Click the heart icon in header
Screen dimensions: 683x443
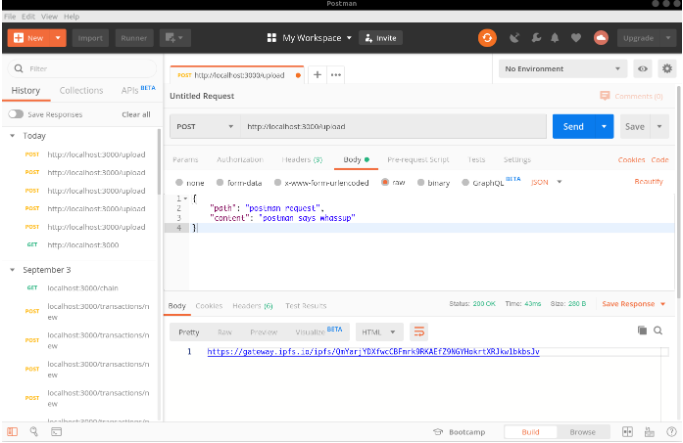click(x=576, y=38)
